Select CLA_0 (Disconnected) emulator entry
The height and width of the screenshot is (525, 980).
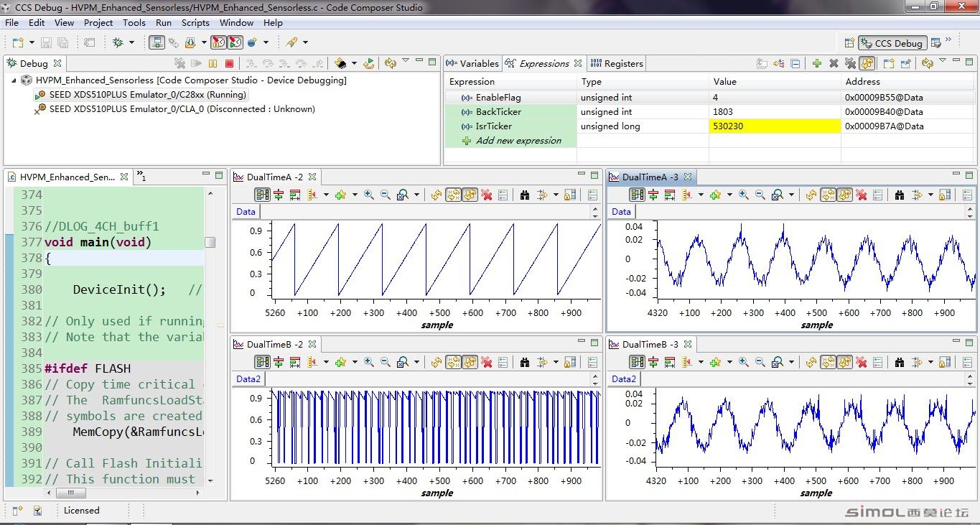[x=175, y=109]
